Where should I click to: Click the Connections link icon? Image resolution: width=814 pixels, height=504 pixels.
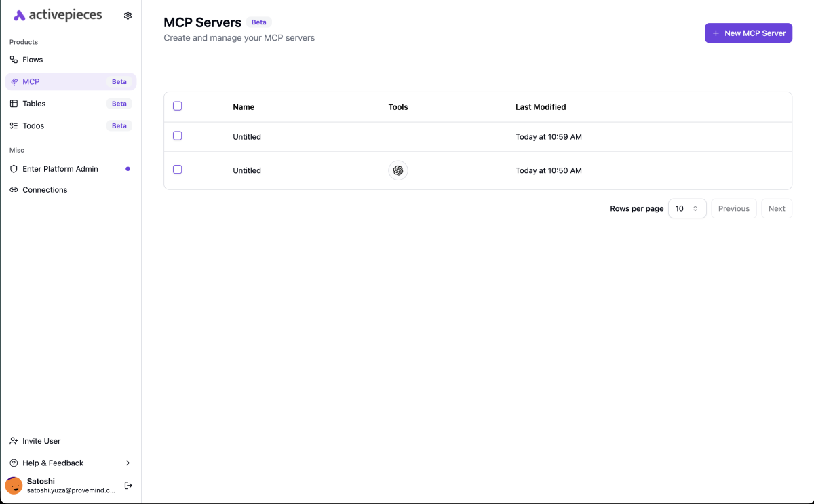click(14, 190)
